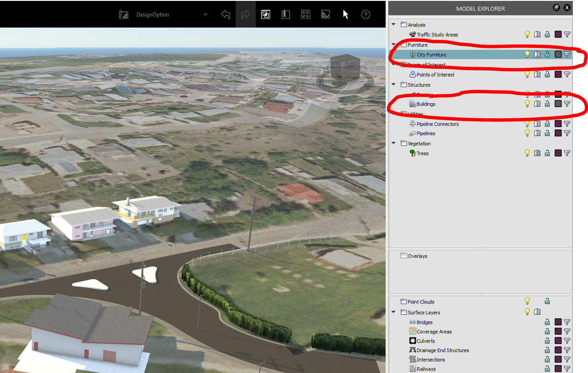Screen dimensions: 588x373
Task: Click the full screen expand icon
Action: coord(306,14)
